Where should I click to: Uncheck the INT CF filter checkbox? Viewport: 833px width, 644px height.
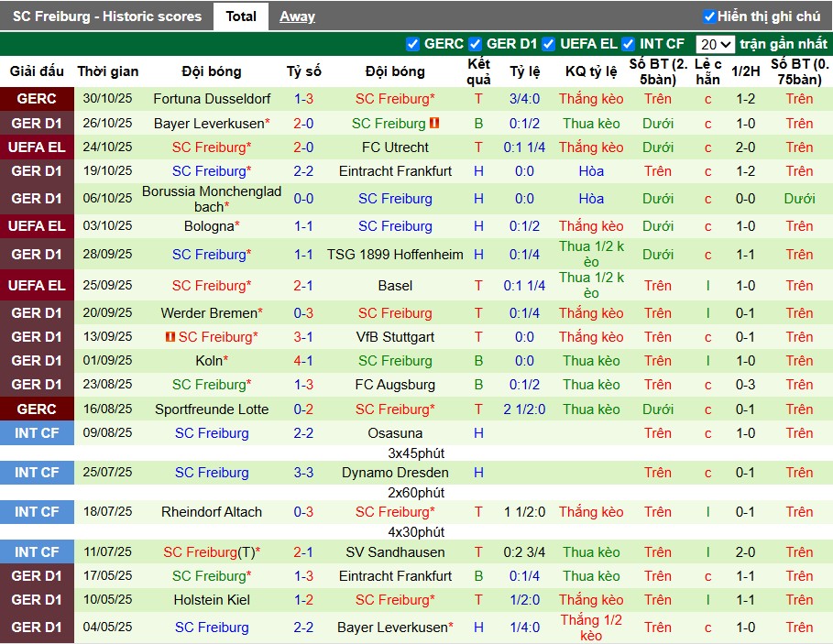(628, 44)
